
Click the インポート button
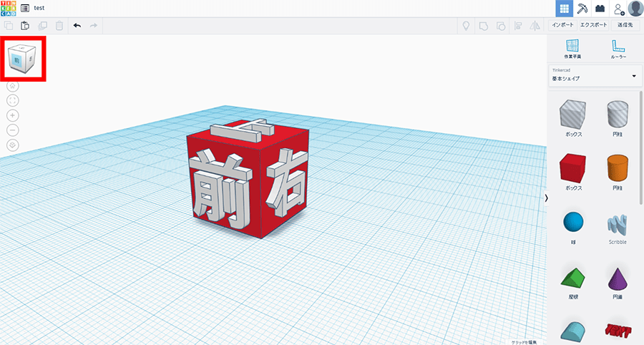pyautogui.click(x=562, y=25)
